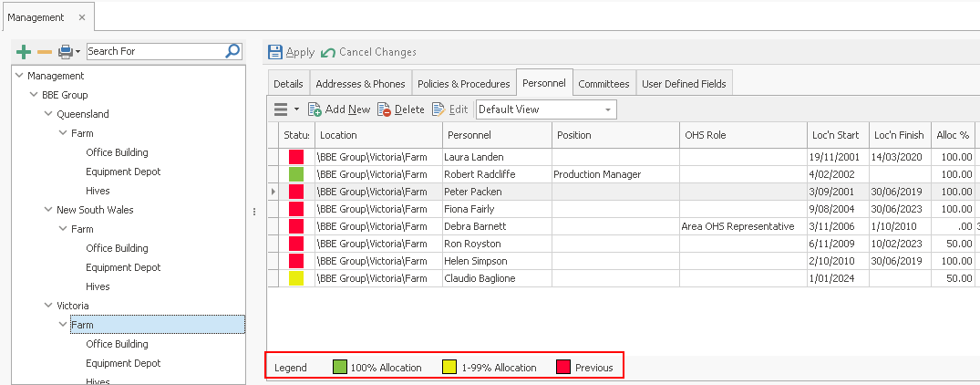Open the Default View combo box
980x385 pixels.
(x=546, y=109)
